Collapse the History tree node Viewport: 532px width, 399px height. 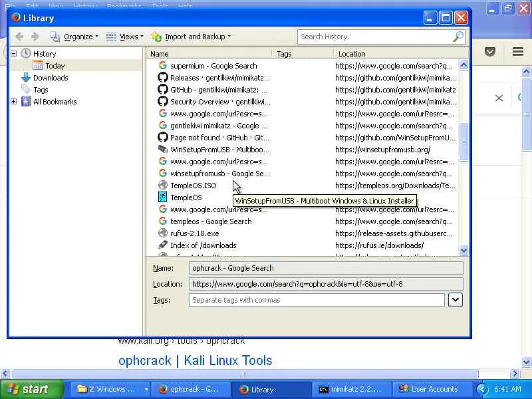point(13,54)
